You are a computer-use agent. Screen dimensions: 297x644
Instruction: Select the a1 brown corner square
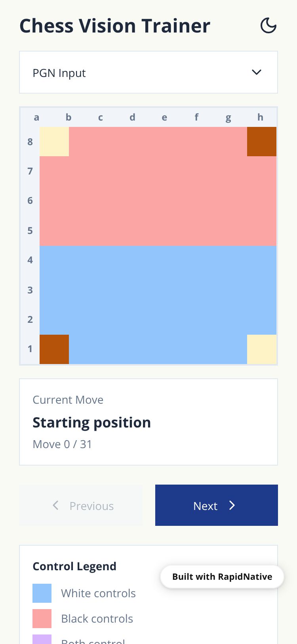coord(54,349)
